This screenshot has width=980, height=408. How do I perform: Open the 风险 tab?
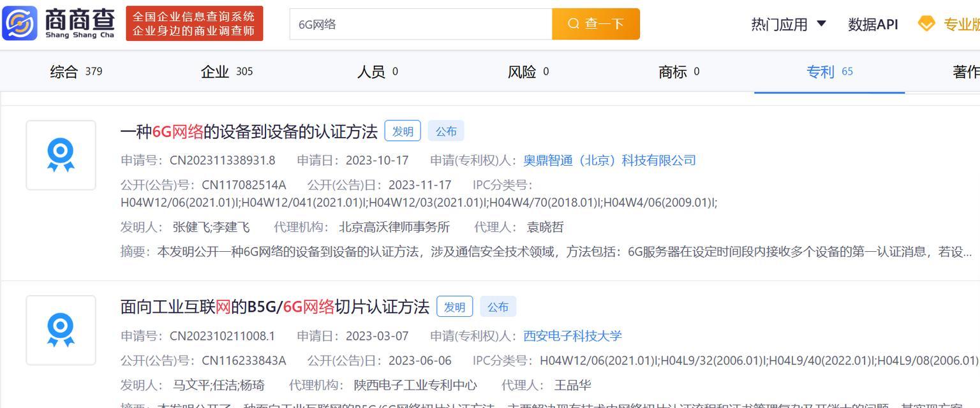pos(528,71)
